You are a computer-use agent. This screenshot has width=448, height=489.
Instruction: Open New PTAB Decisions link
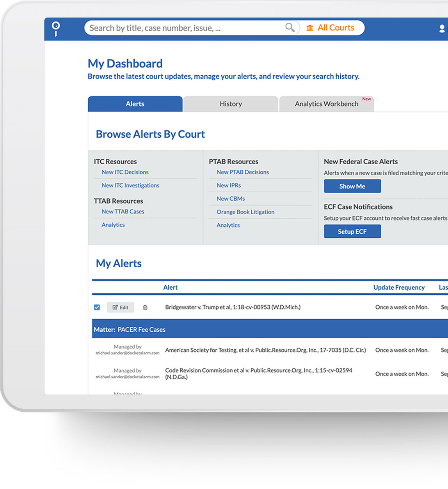click(242, 172)
